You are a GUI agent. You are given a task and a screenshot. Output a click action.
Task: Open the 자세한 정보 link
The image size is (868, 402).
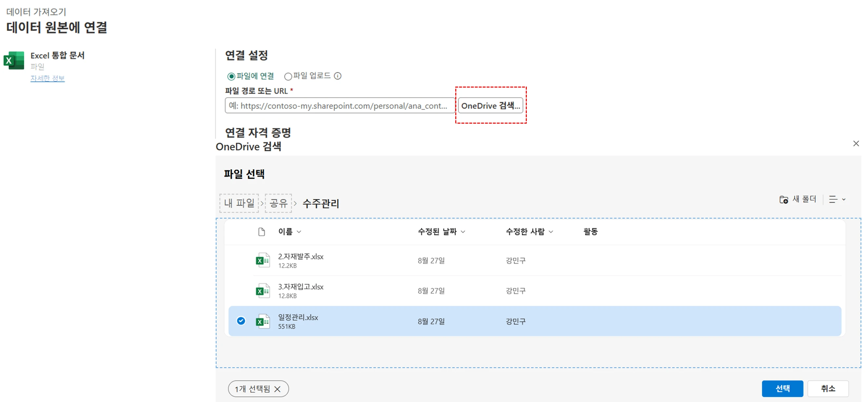click(48, 78)
